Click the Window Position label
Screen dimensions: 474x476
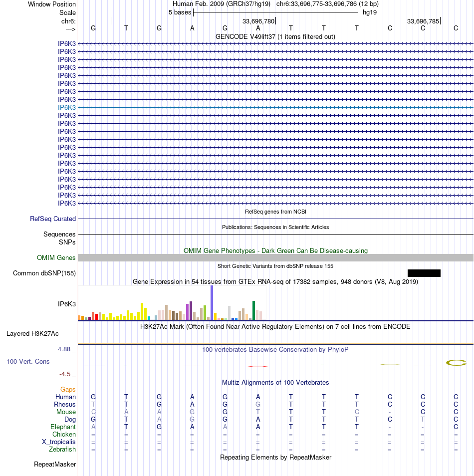pos(52,4)
